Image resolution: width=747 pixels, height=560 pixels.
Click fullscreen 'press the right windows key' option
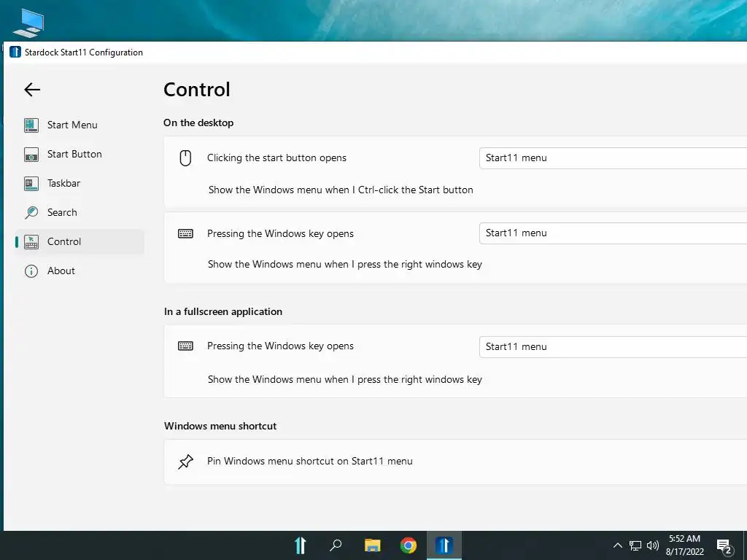(345, 379)
